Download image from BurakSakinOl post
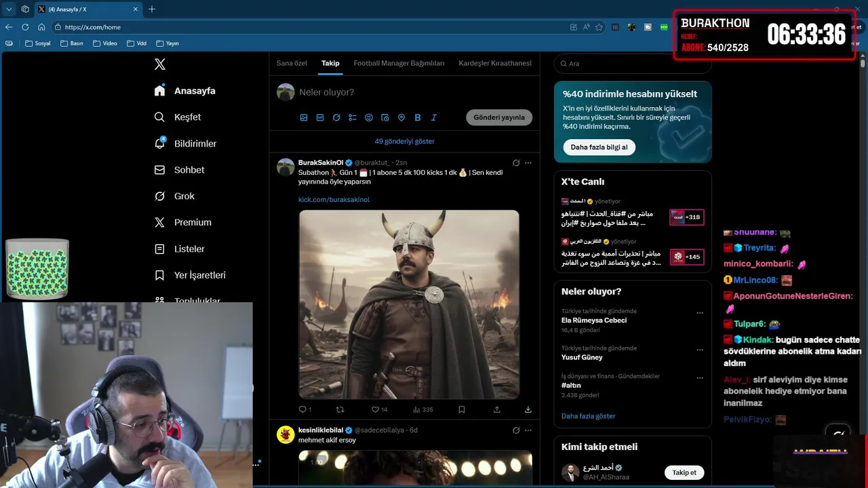Image resolution: width=868 pixels, height=488 pixels. coord(528,409)
